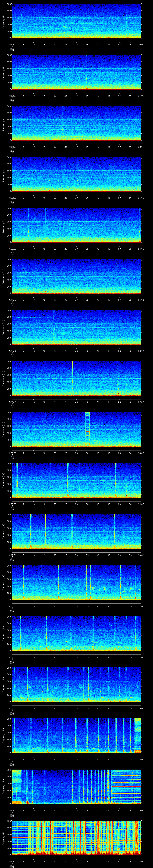Click the spectrogram panel beginning at 14:29:00
This screenshot has height=868, width=153.
[x=76, y=531]
